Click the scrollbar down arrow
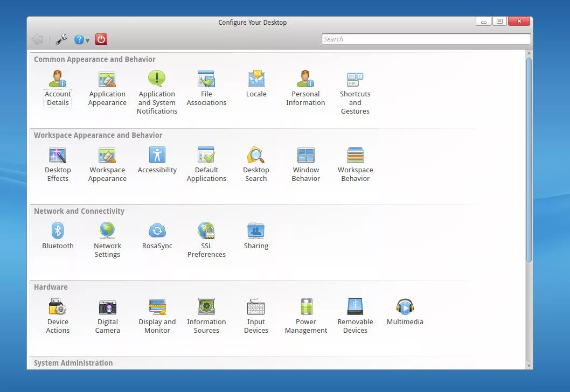The image size is (570, 392). click(x=529, y=366)
